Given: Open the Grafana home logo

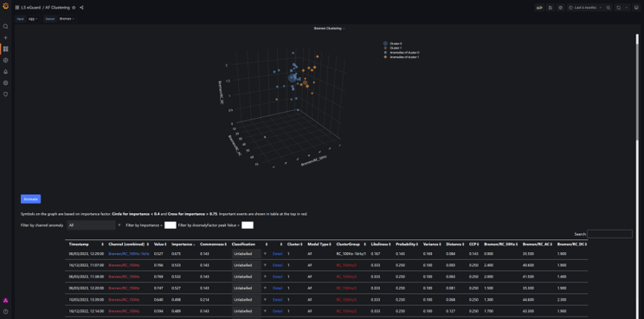Looking at the screenshot, I should click(5, 7).
